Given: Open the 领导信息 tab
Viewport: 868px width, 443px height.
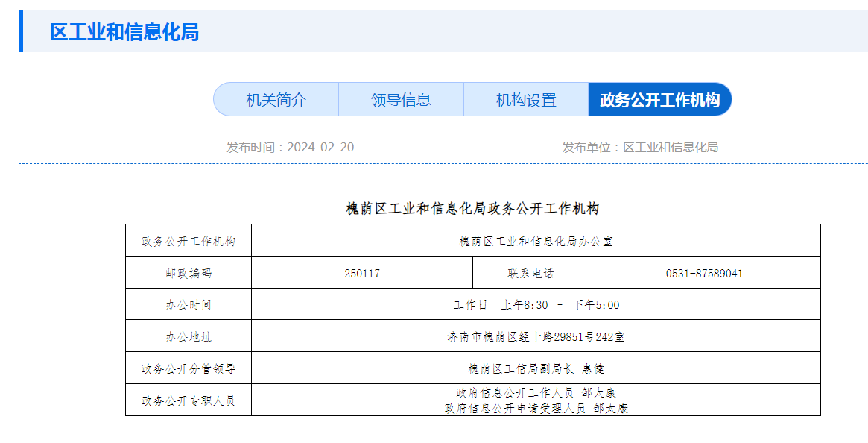Looking at the screenshot, I should click(x=401, y=100).
